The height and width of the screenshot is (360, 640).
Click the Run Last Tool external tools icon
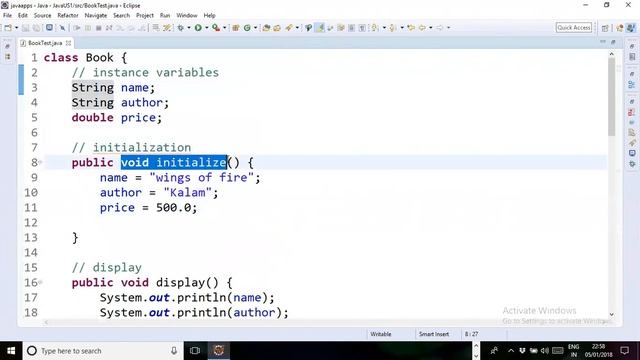click(x=216, y=28)
